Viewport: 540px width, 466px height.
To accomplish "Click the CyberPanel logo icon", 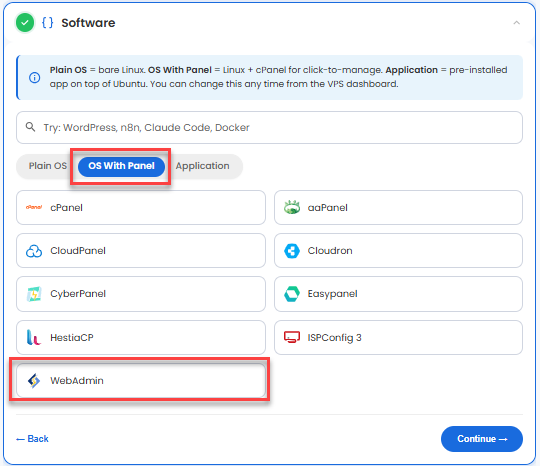I will coord(34,294).
